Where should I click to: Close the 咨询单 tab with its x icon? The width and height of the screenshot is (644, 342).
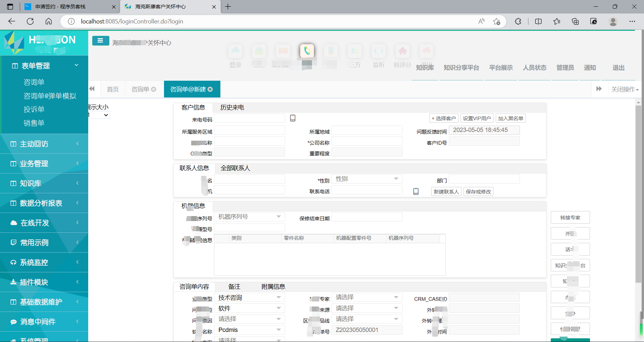point(154,89)
